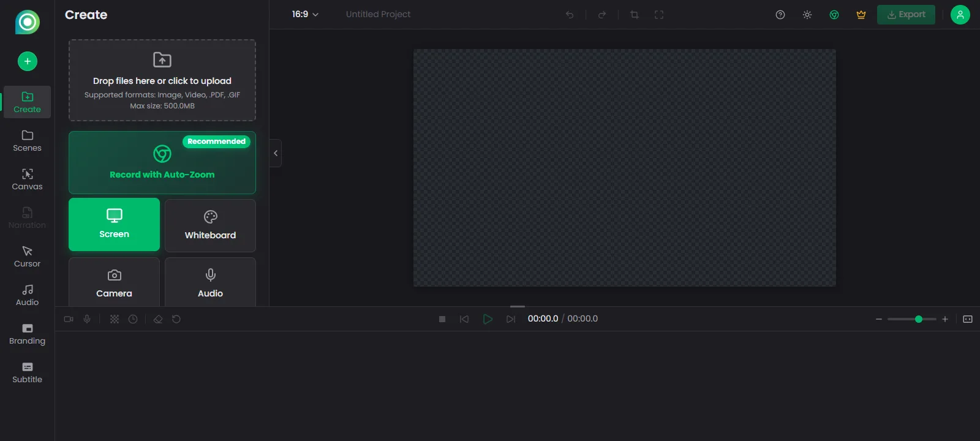
Task: Choose the Camera recording option
Action: click(114, 282)
